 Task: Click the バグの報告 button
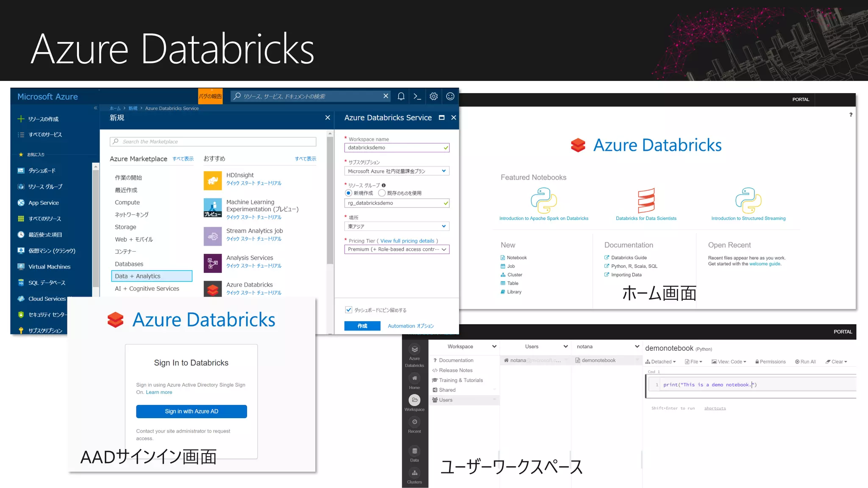210,96
